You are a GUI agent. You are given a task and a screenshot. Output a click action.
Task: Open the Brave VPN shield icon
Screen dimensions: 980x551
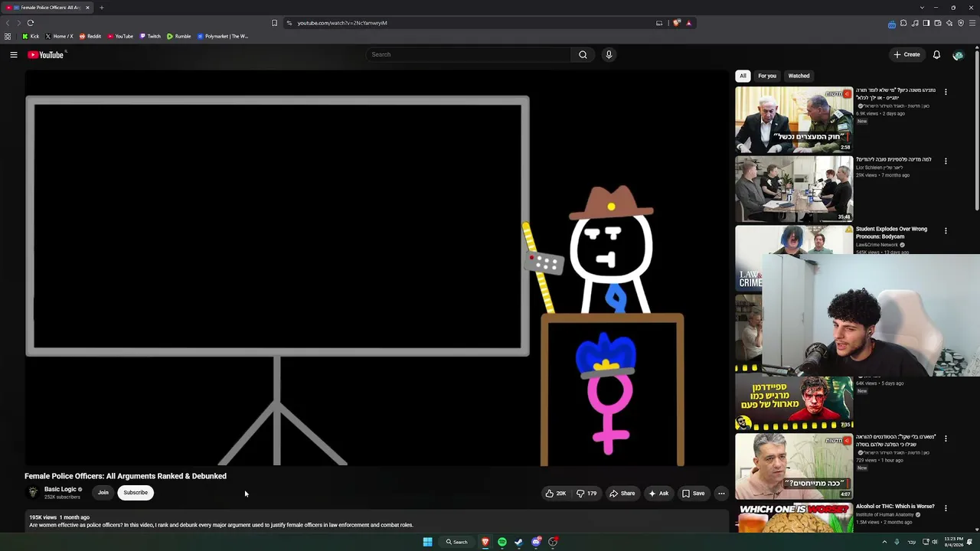[961, 23]
